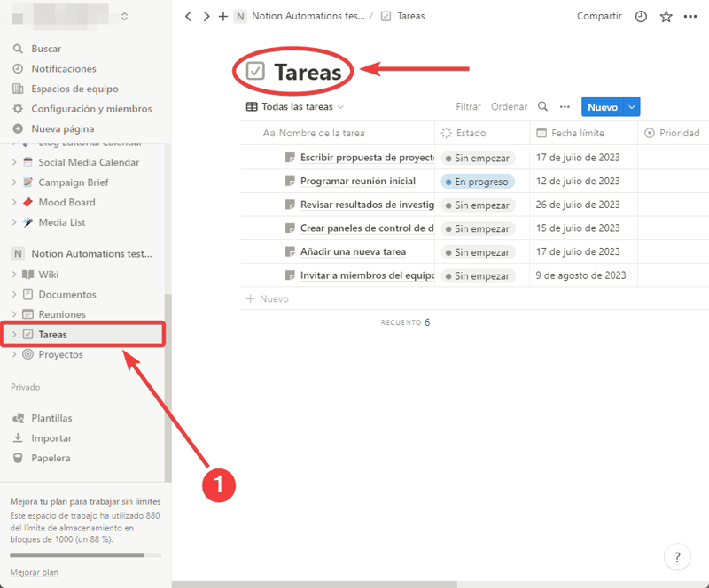This screenshot has width=709, height=588.
Task: Open page update history with the clock icon
Action: point(641,16)
